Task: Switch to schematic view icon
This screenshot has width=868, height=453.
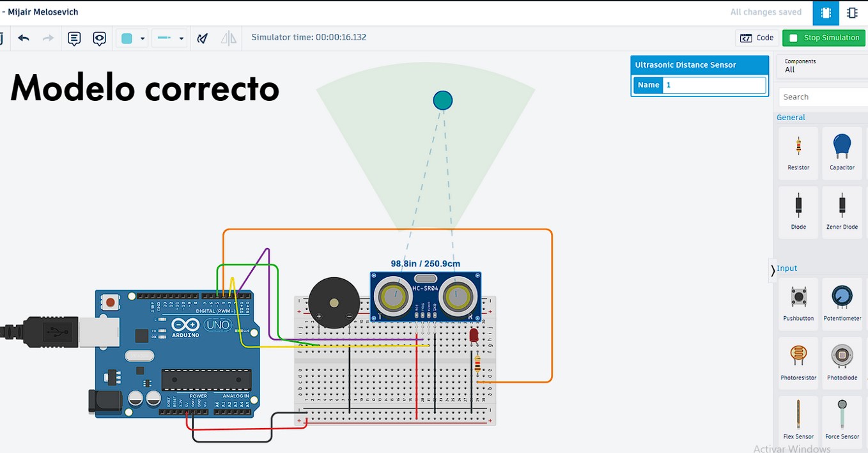Action: [x=852, y=13]
